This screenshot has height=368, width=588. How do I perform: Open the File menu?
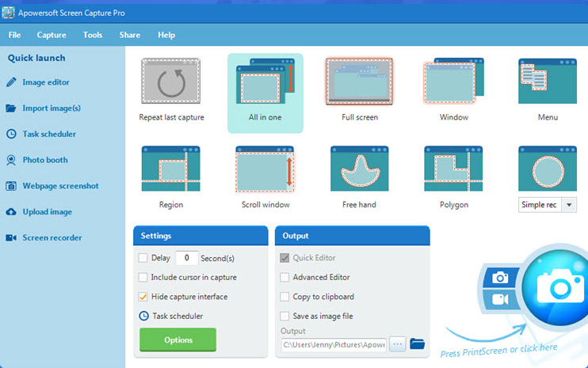pyautogui.click(x=14, y=35)
